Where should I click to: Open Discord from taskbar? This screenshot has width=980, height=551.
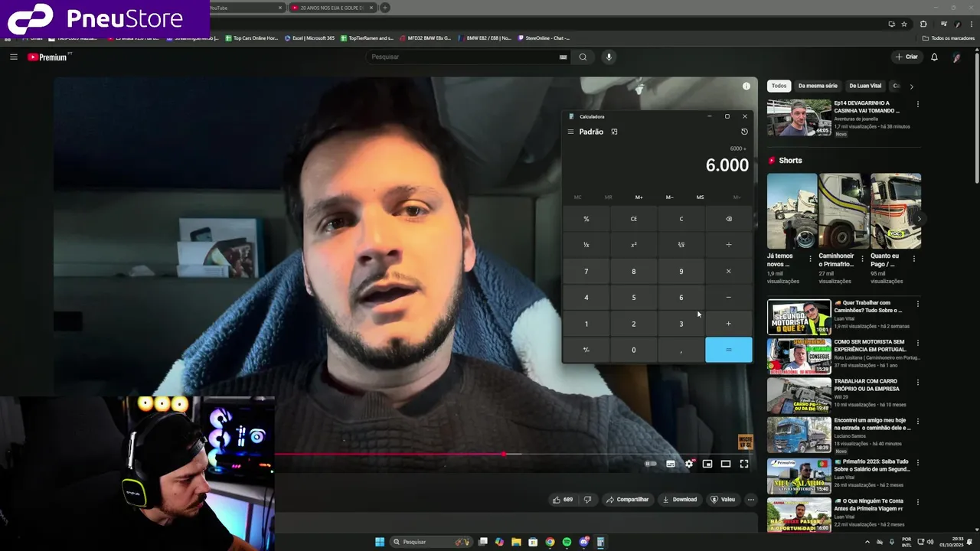583,542
